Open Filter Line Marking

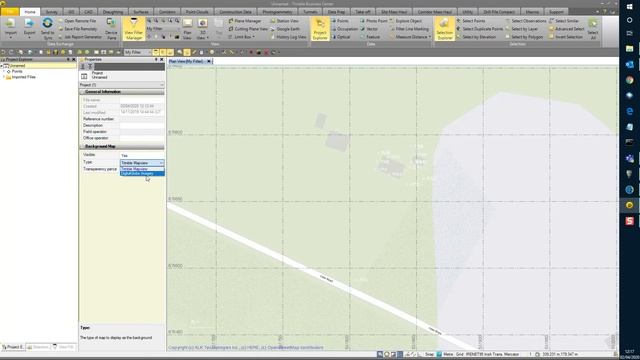coord(409,29)
